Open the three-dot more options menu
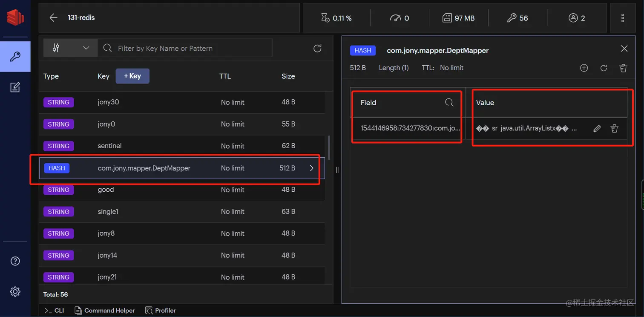The width and height of the screenshot is (644, 317). click(x=623, y=18)
